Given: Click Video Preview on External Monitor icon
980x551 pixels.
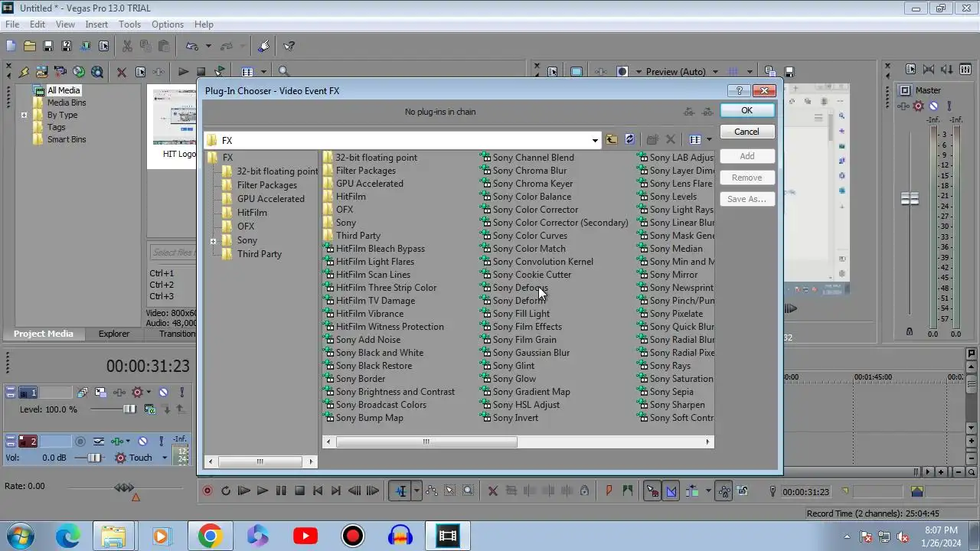Looking at the screenshot, I should [x=576, y=72].
